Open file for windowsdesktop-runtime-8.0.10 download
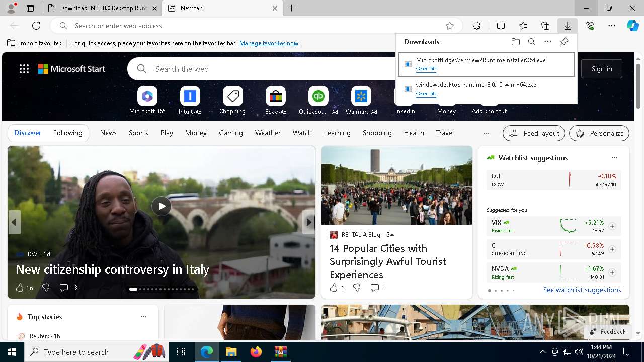The image size is (644, 362). (x=426, y=94)
